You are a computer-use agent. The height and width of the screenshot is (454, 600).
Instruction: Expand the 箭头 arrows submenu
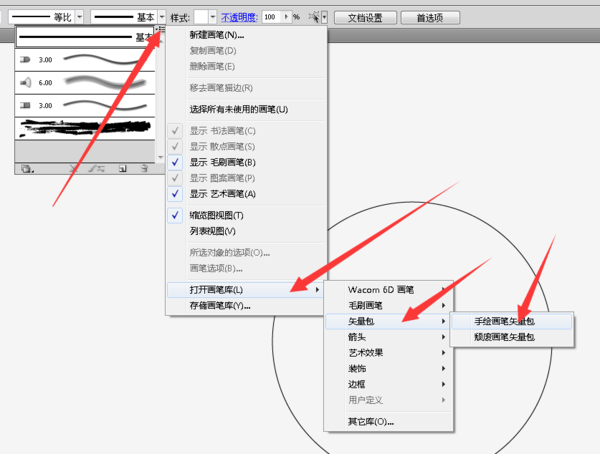tap(389, 337)
